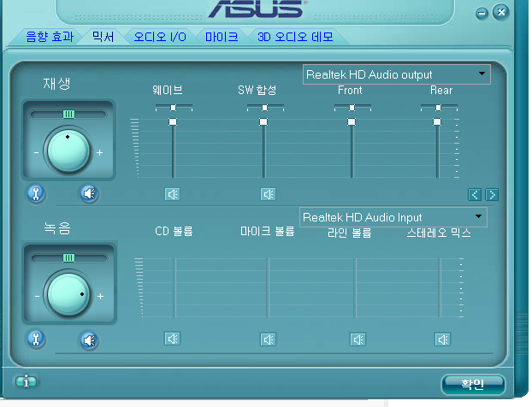
Task: Open the 음향 효과 tab
Action: (50, 37)
